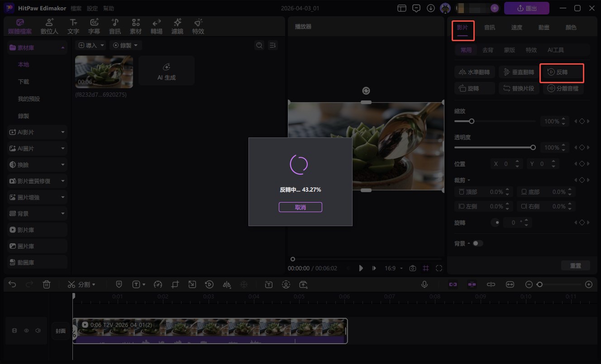Mute the track with speaker icon

38,331
